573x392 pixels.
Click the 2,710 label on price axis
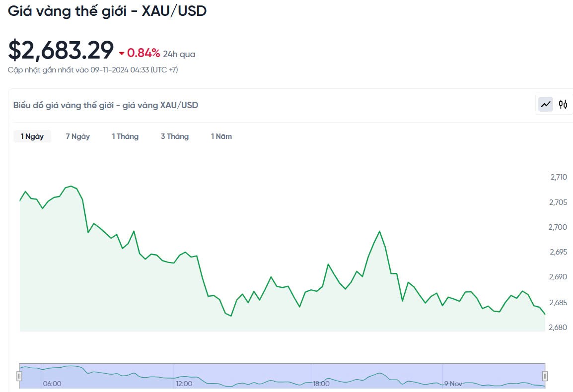[559, 177]
